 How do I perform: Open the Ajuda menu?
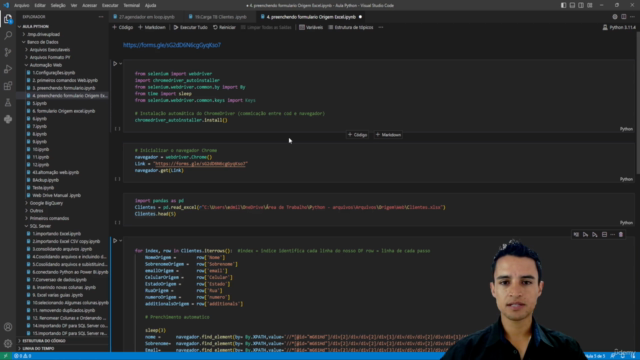(151, 5)
